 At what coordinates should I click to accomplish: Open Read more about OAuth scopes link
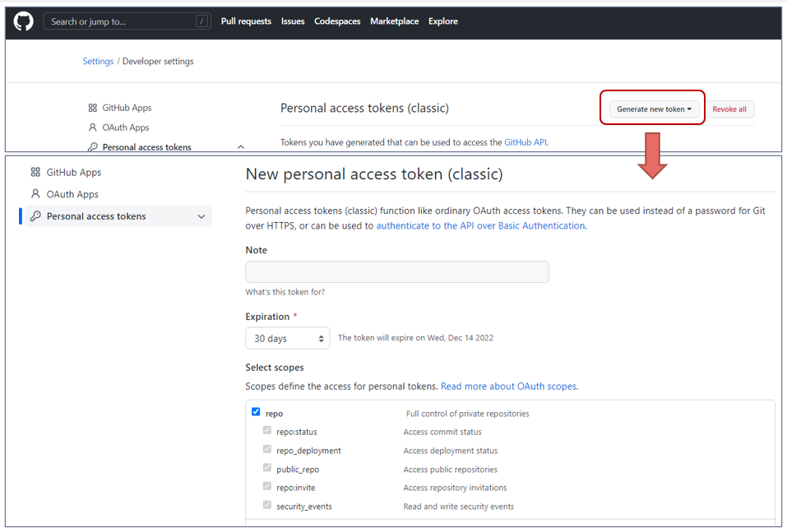[509, 386]
